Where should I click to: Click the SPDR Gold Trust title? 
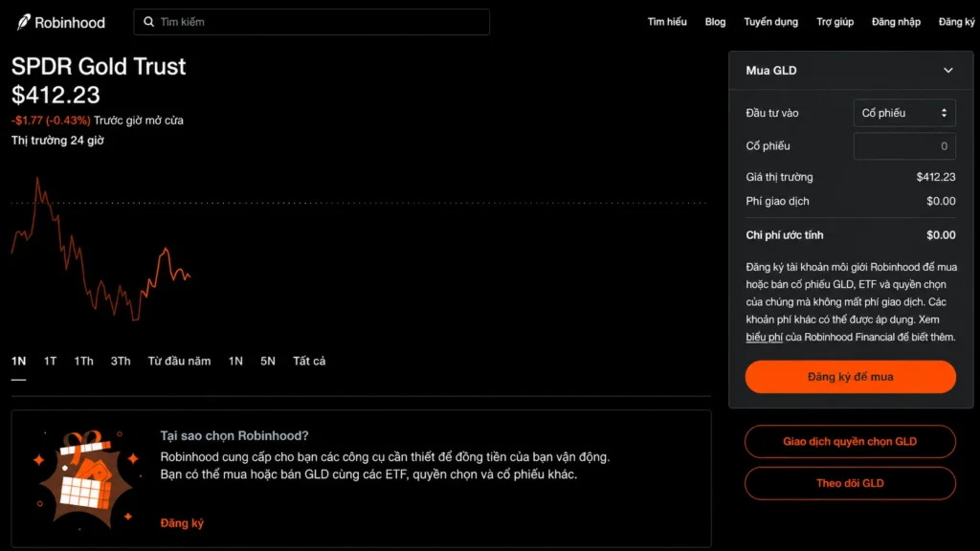click(x=99, y=66)
